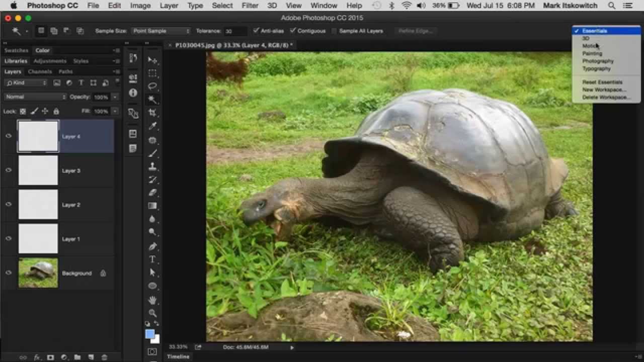The width and height of the screenshot is (644, 362).
Task: Select the Brush tool
Action: (152, 153)
